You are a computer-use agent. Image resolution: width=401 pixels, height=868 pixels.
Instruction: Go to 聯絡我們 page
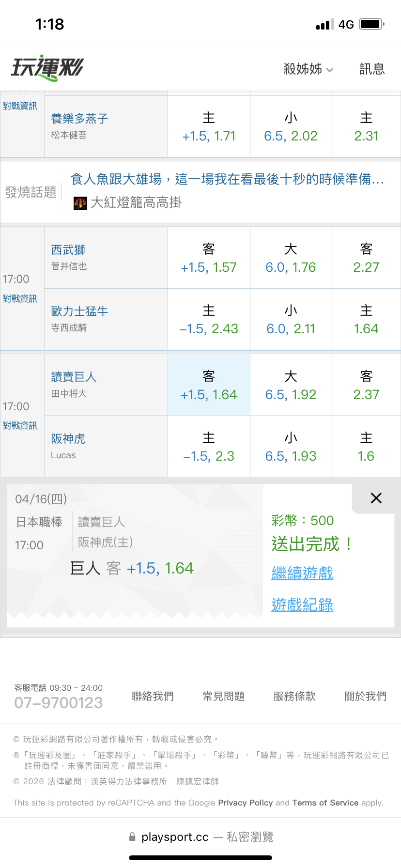tap(153, 696)
